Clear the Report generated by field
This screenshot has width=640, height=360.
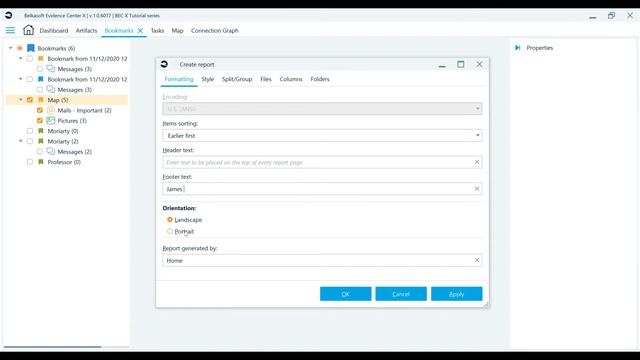pyautogui.click(x=477, y=260)
